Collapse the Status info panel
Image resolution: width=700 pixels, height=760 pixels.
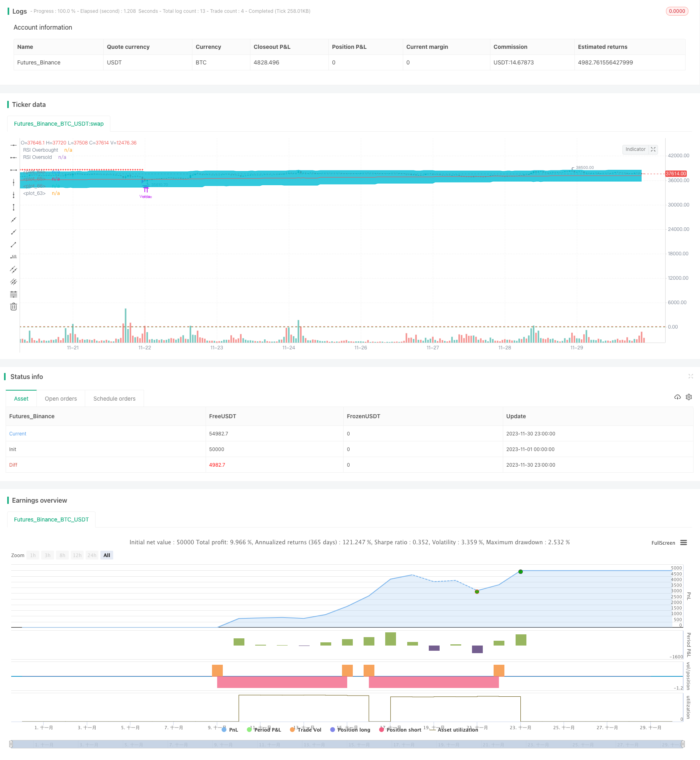[x=690, y=376]
